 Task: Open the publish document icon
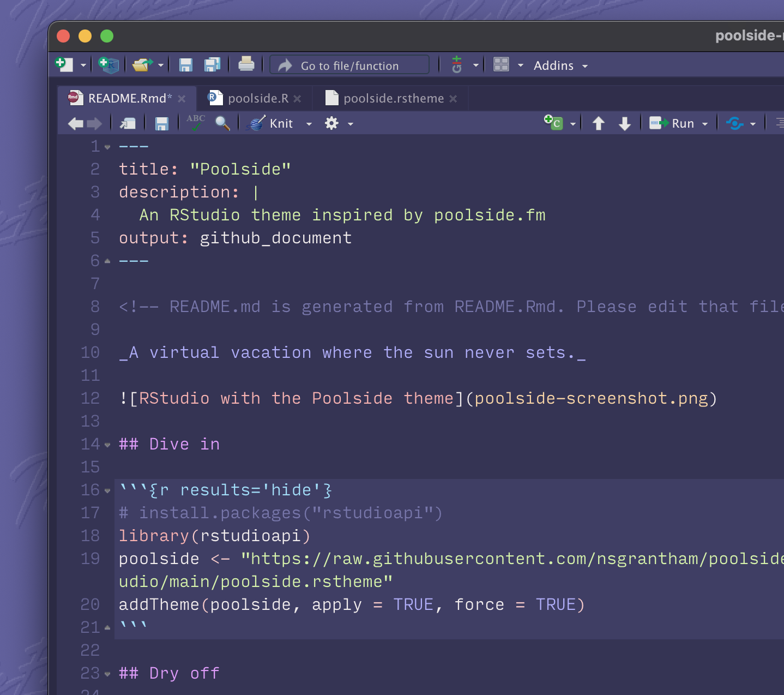click(735, 123)
